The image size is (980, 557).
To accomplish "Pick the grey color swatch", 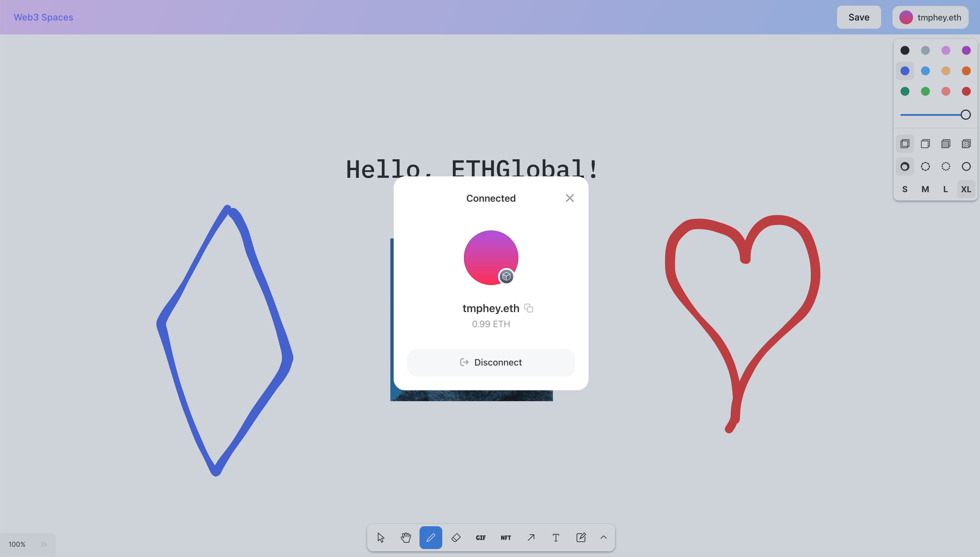I will pos(925,50).
